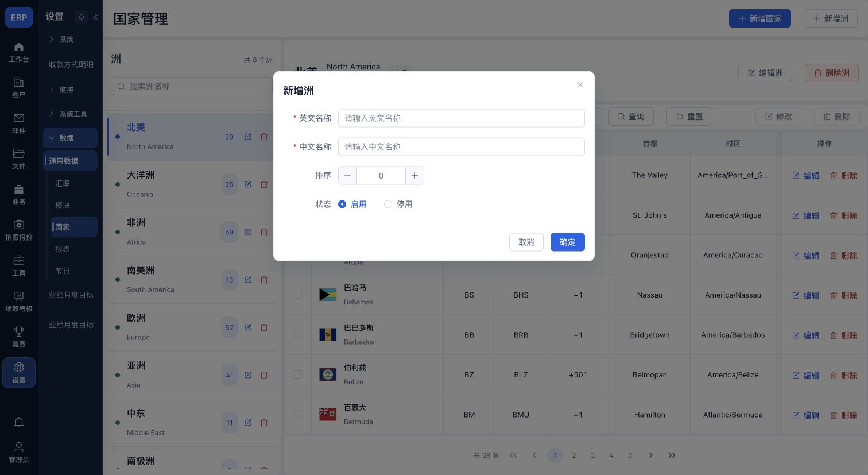Open the 汇率 submenu item
The height and width of the screenshot is (475, 868).
pos(63,183)
